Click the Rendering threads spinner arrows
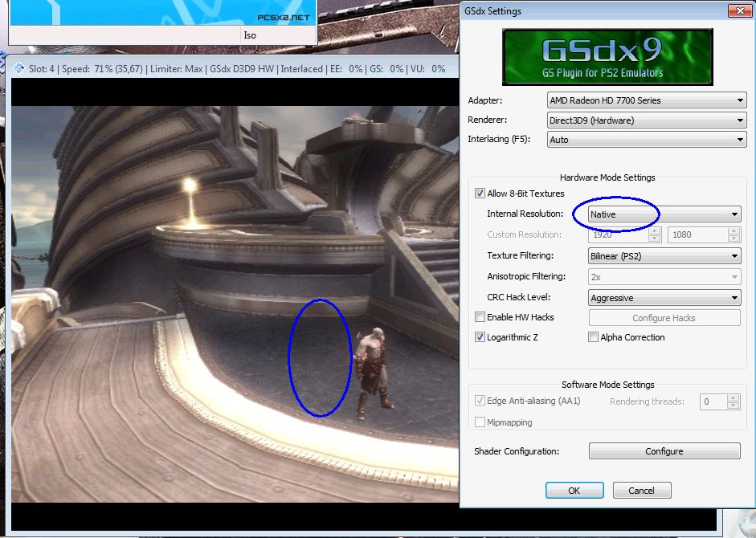 click(x=734, y=401)
